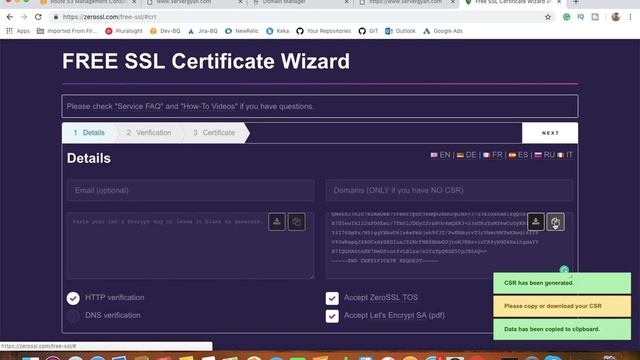Open the Apps bookmarks shortcut

pyautogui.click(x=18, y=31)
